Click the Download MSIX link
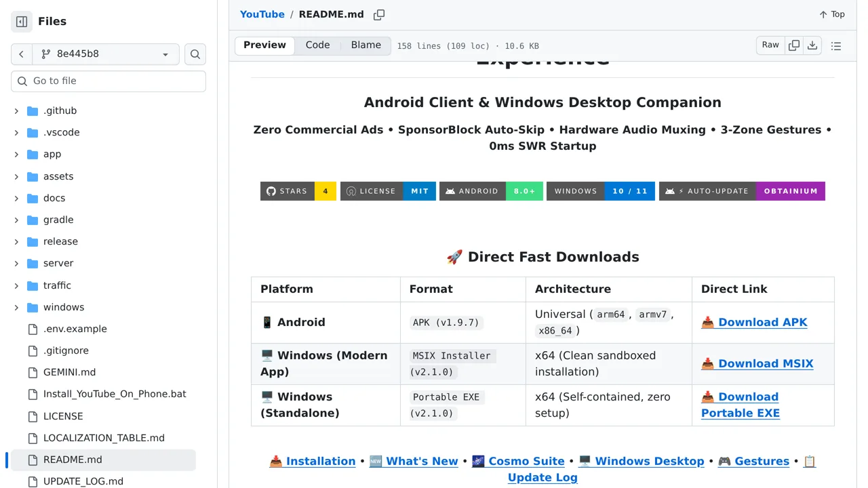Viewport: 868px width, 488px height. pos(757,363)
